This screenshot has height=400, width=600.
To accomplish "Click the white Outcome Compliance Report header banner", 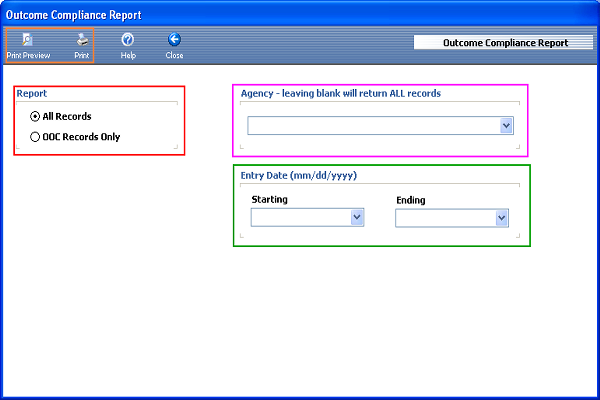I will point(505,43).
